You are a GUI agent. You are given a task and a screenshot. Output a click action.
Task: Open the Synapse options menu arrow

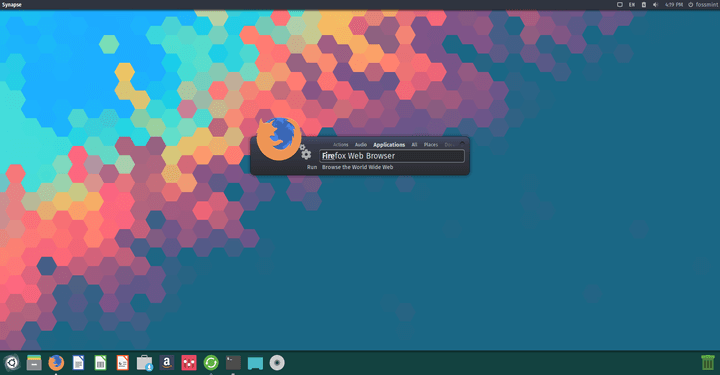[462, 143]
